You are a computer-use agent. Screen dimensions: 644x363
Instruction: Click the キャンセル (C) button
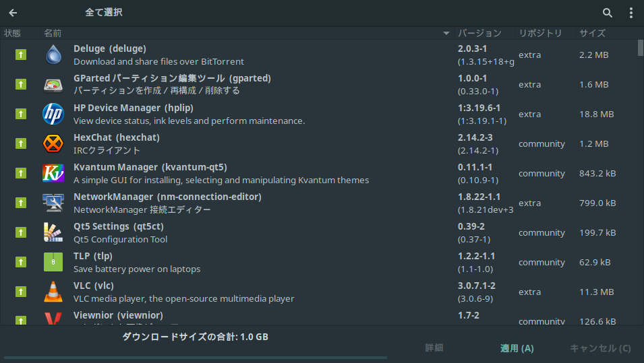click(600, 348)
